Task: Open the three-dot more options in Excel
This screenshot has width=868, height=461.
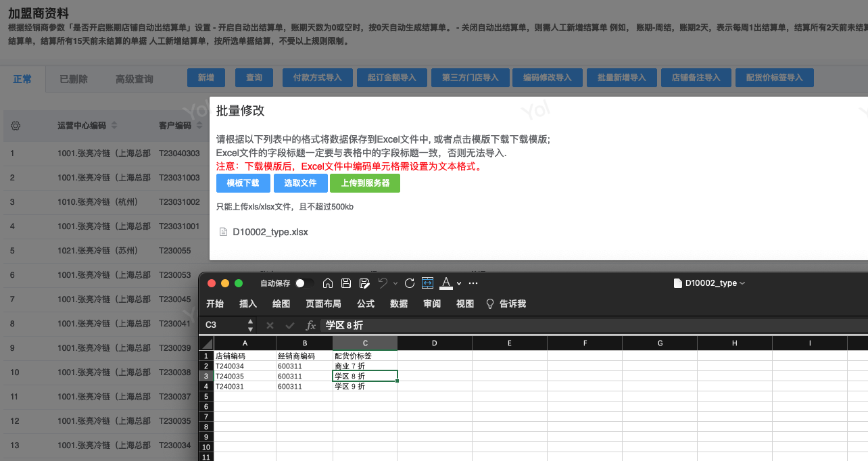Action: click(x=473, y=283)
